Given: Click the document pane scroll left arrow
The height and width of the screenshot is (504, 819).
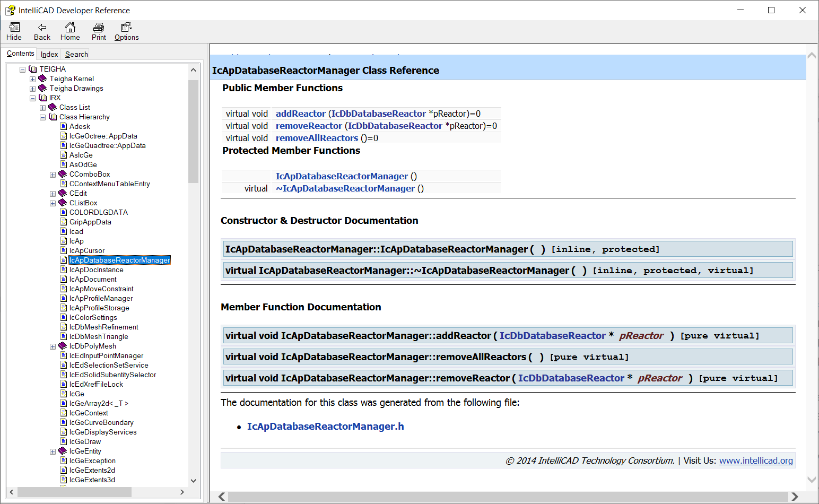Looking at the screenshot, I should click(x=222, y=497).
